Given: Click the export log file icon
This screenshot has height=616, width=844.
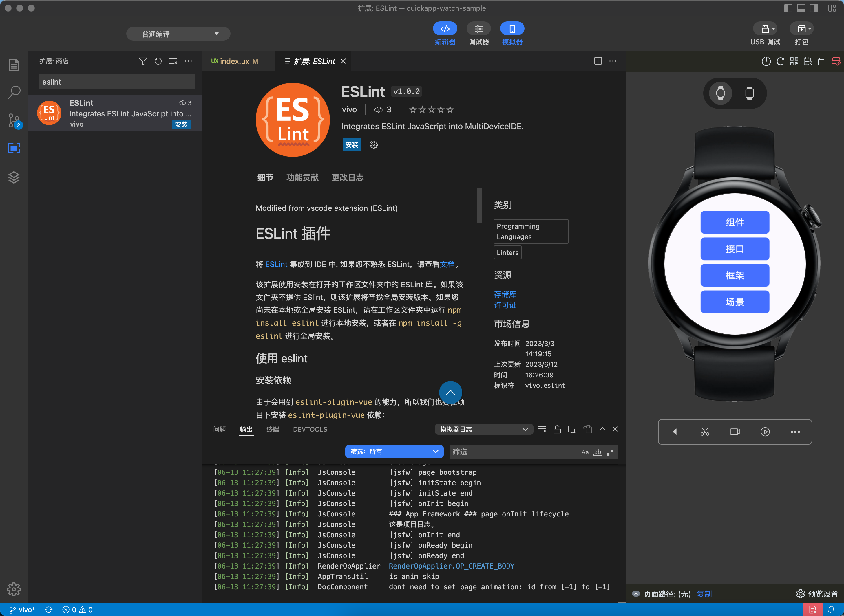Looking at the screenshot, I should pyautogui.click(x=588, y=430).
